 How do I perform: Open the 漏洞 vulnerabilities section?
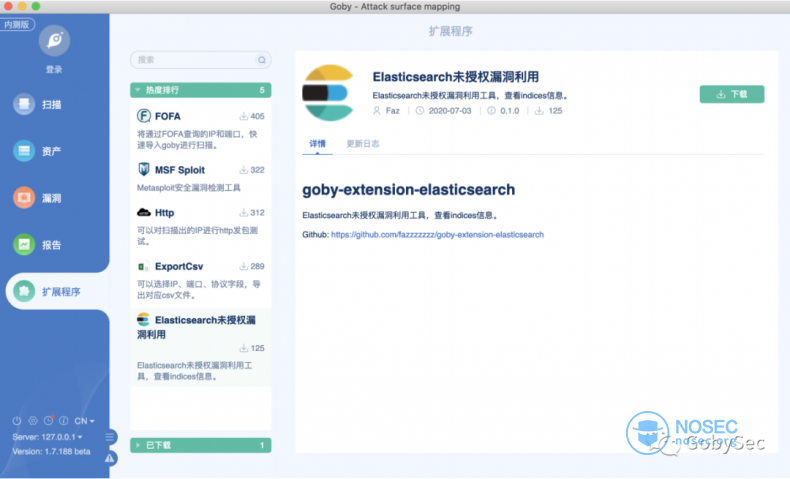(38, 197)
